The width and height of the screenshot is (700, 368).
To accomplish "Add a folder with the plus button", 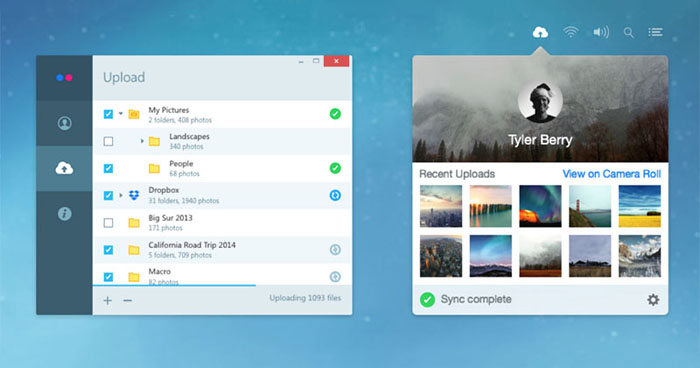I will pyautogui.click(x=108, y=300).
